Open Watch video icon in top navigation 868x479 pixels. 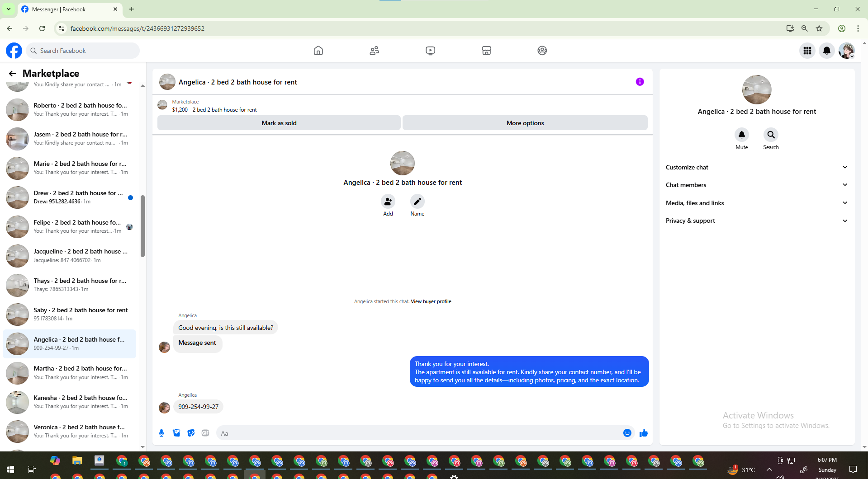click(431, 51)
